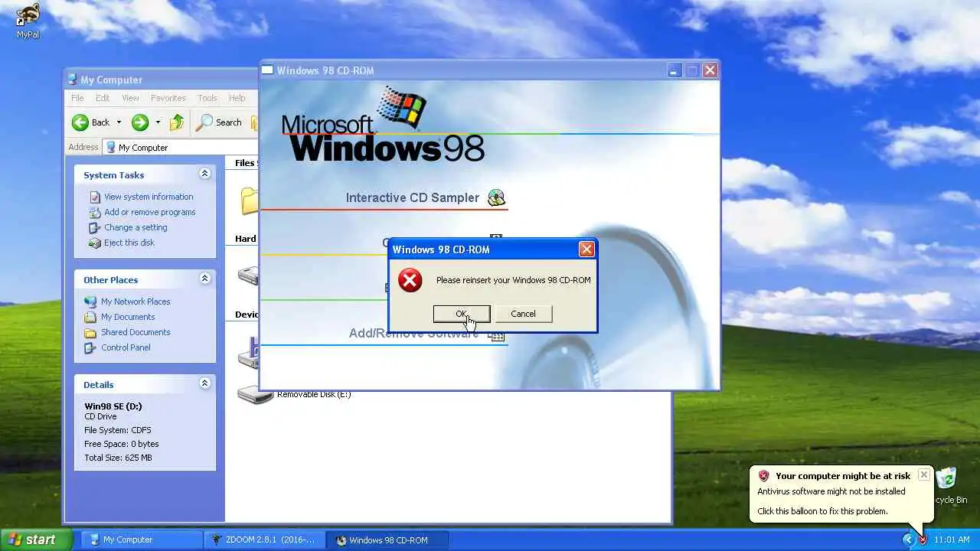Click Cancel in the reinsert CD-ROM dialog
The height and width of the screenshot is (551, 980).
(x=523, y=314)
